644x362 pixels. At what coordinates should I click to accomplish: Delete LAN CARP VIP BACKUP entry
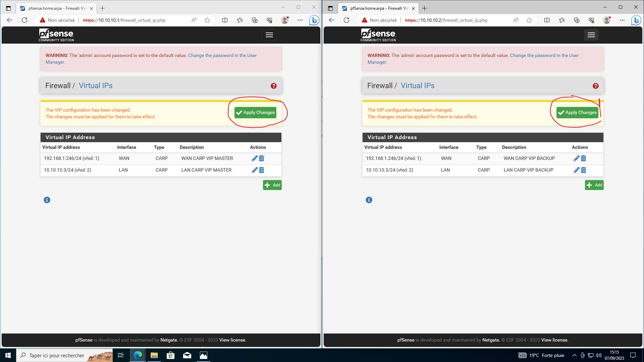584,170
